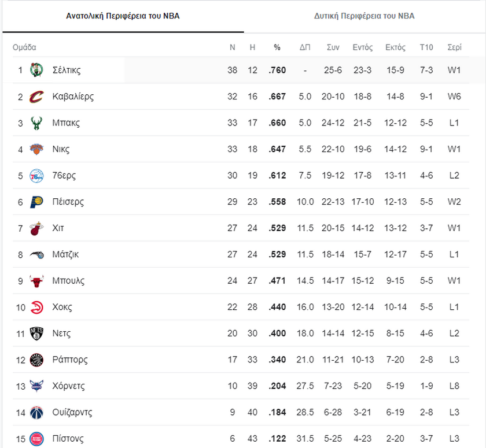This screenshot has height=448, width=486.
Task: Switch to Δυτική Περιφέρεια του NBA tab
Action: 364,16
